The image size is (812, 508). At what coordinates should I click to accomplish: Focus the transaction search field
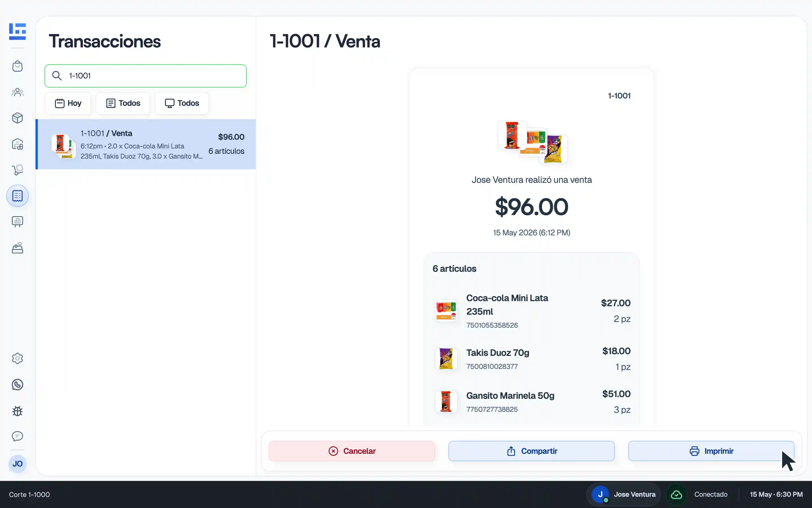pos(145,76)
